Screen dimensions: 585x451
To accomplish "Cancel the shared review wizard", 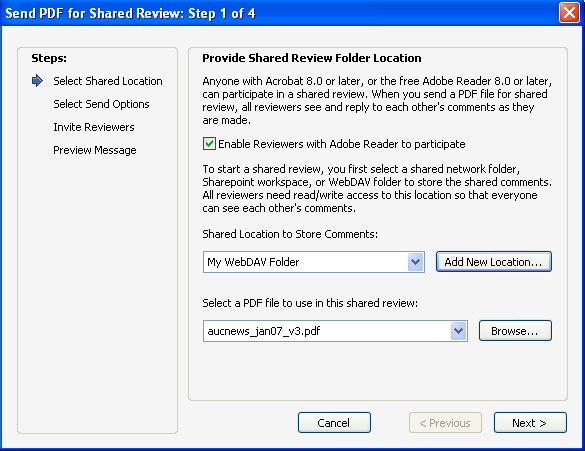I will click(x=334, y=423).
